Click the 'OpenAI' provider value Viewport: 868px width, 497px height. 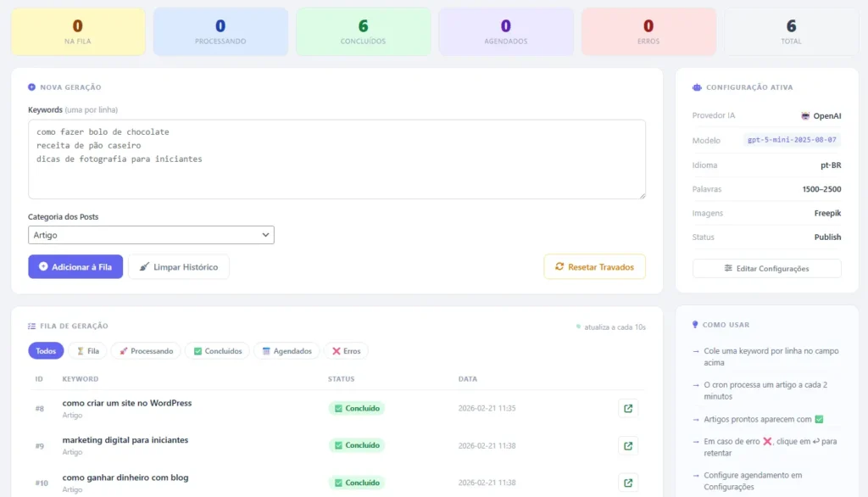(x=827, y=116)
